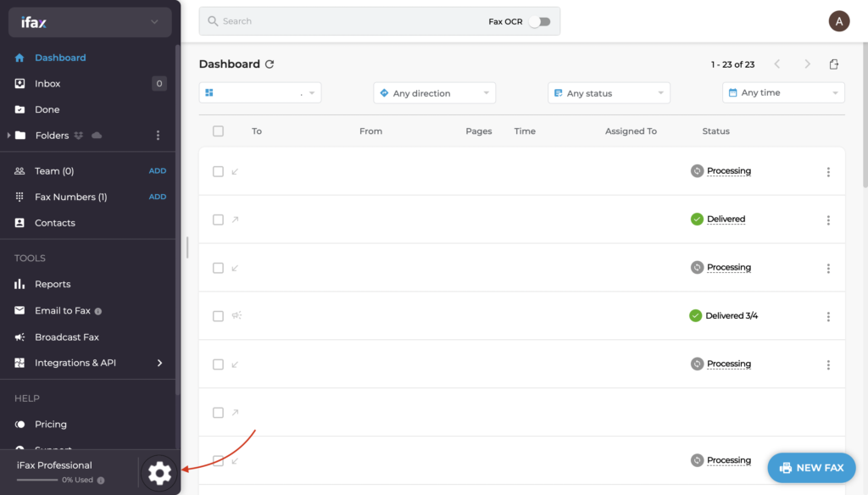The image size is (868, 495).
Task: Check the first Processing row checkbox
Action: pyautogui.click(x=218, y=172)
